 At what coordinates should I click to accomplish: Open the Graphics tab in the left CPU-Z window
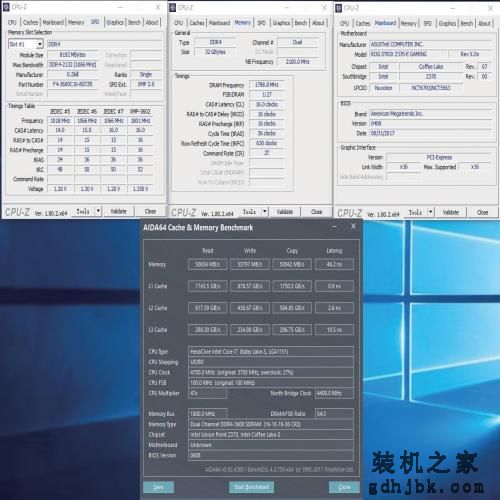115,22
